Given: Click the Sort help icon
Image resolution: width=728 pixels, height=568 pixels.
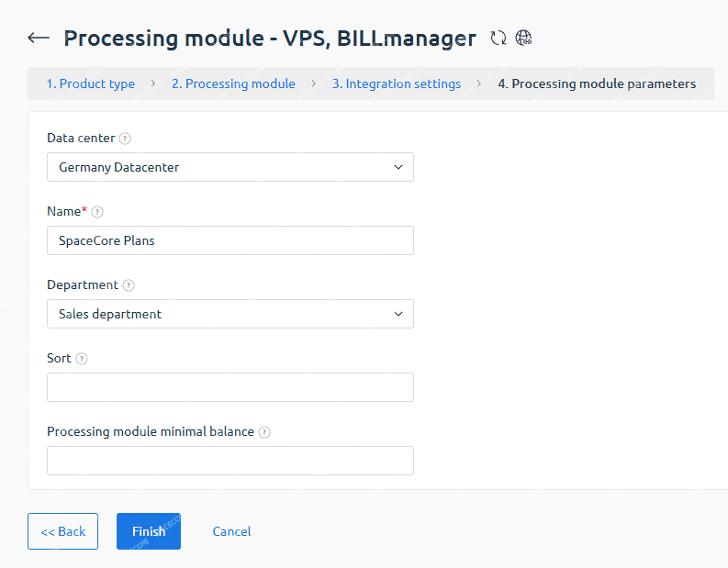Looking at the screenshot, I should coord(82,359).
